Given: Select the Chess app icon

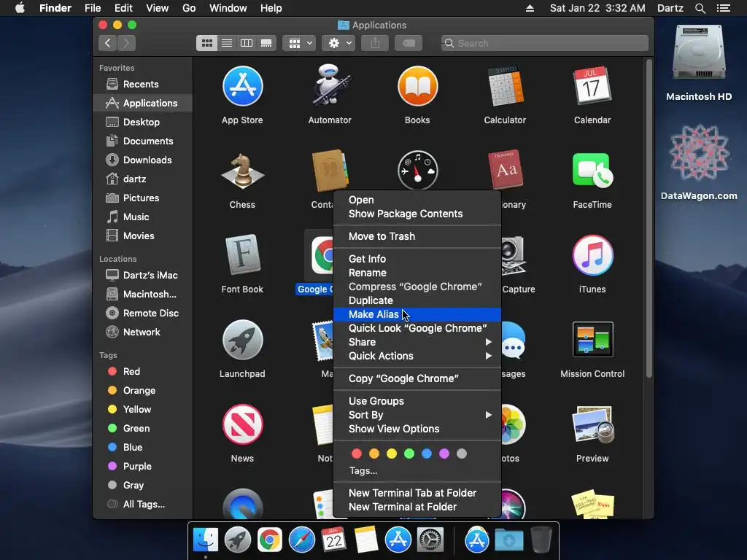Looking at the screenshot, I should (242, 171).
